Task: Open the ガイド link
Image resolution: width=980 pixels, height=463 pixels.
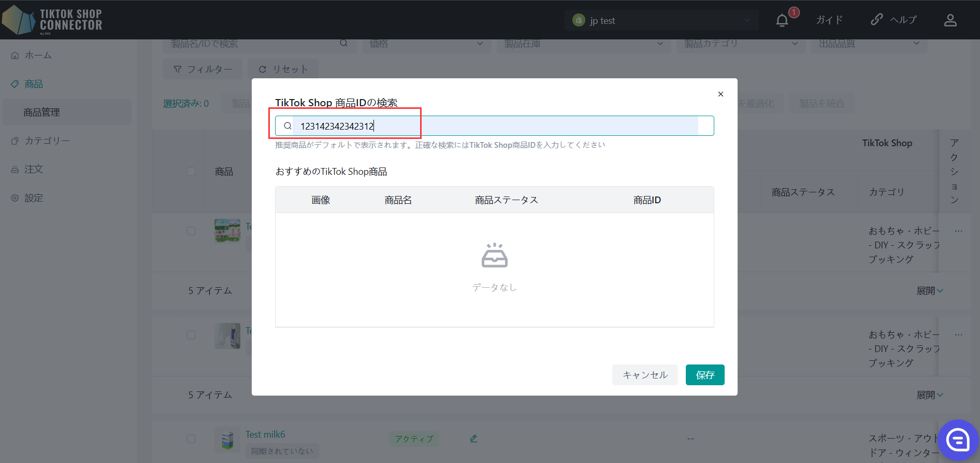Action: 829,20
